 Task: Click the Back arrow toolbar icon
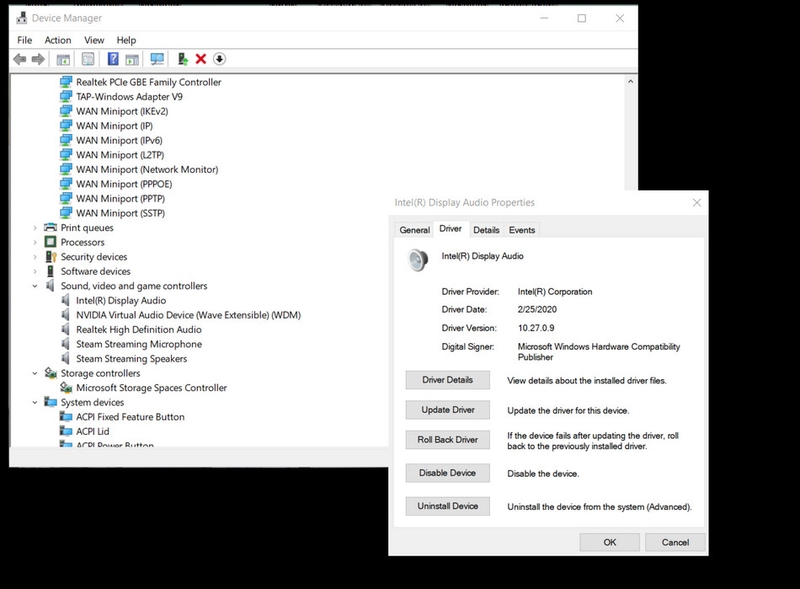tap(20, 59)
